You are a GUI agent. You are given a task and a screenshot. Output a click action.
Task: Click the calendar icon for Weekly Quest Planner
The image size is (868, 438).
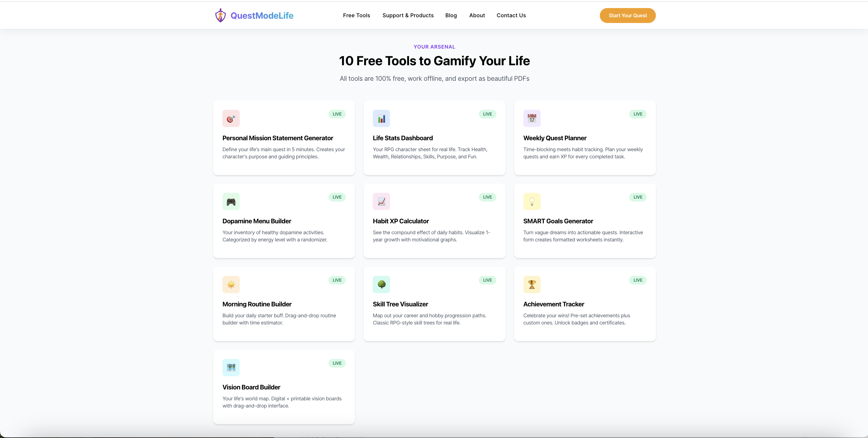[x=532, y=118]
